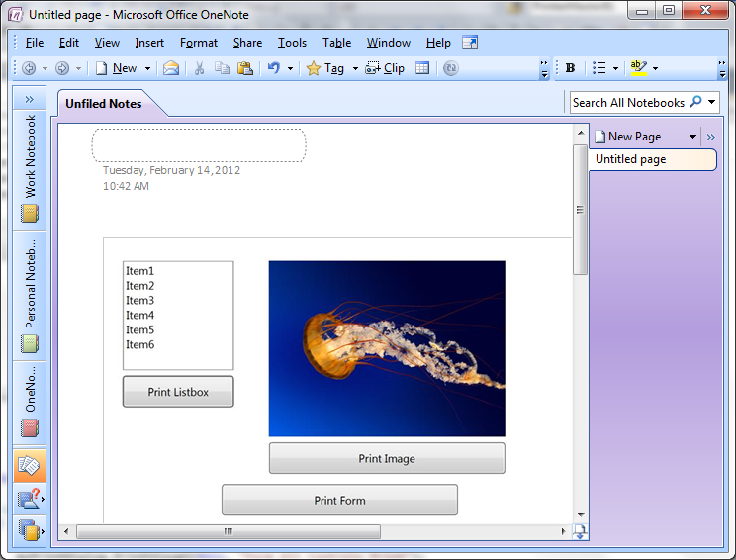Viewport: 736px width, 560px height.
Task: Click the misplaced sections icon with question mark
Action: 29,499
